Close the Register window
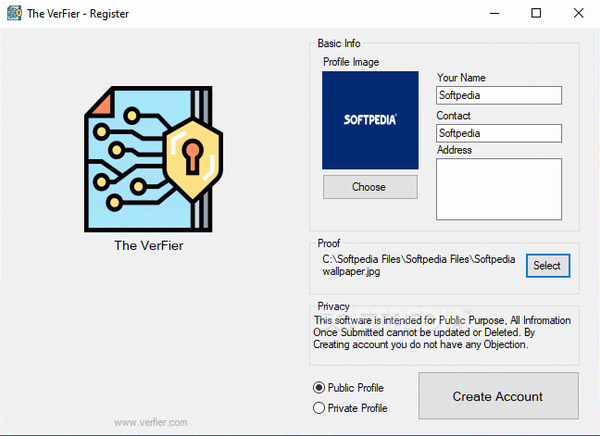 point(579,13)
